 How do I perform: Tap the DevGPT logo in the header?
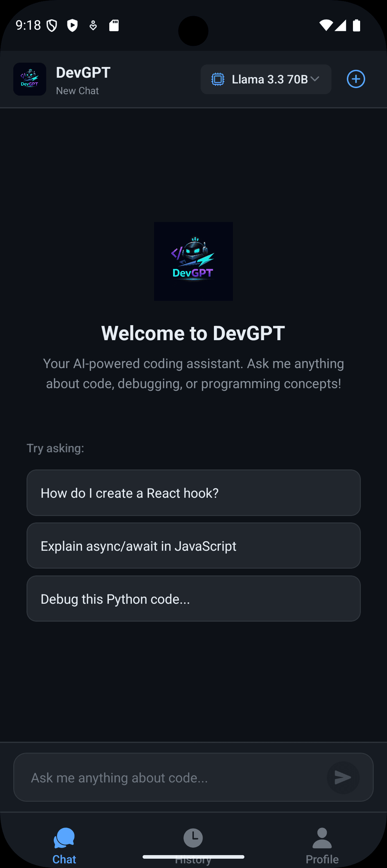point(29,79)
